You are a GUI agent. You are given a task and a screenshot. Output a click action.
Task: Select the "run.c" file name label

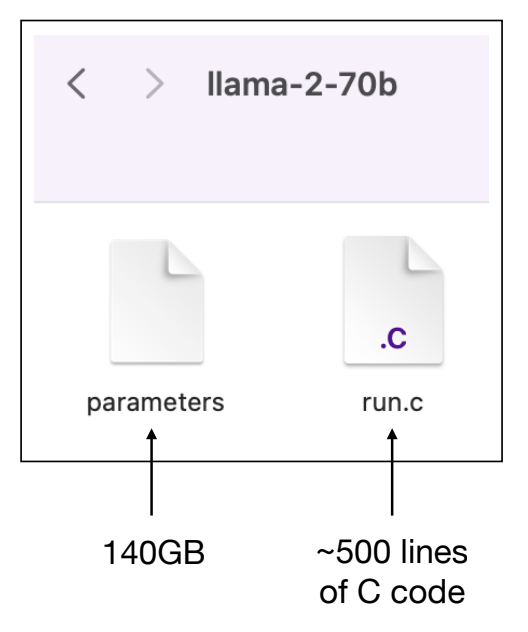tap(393, 403)
